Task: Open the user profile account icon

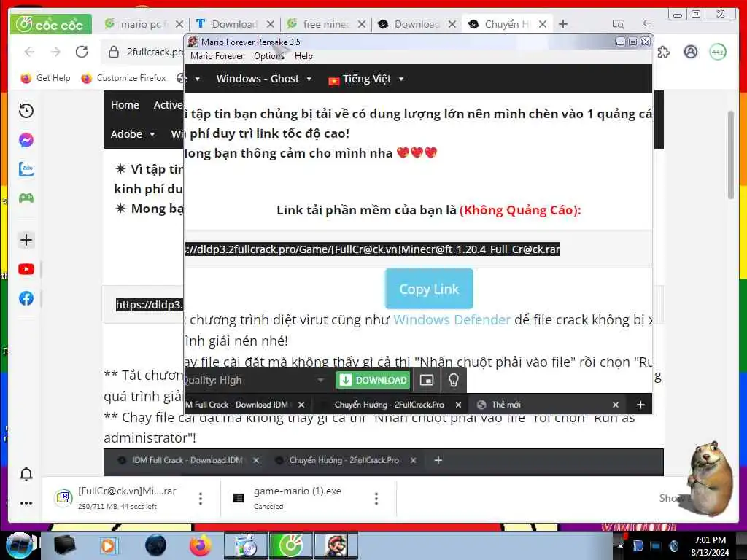Action: point(690,52)
